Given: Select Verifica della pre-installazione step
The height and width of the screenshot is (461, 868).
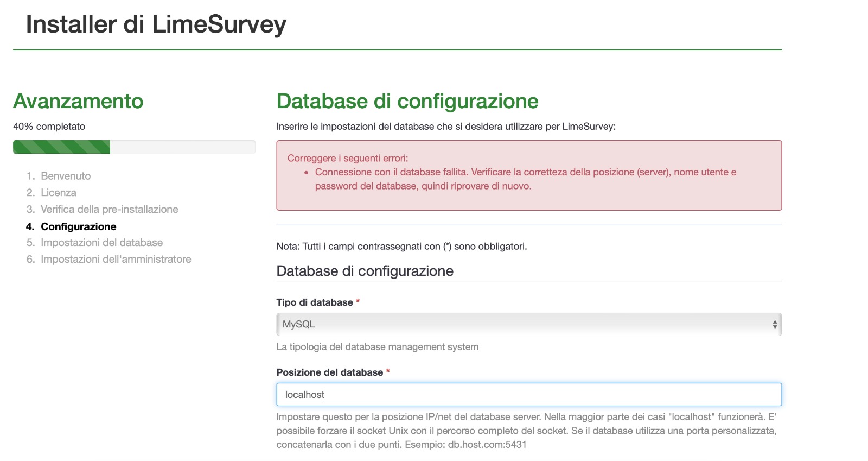Looking at the screenshot, I should [x=109, y=210].
